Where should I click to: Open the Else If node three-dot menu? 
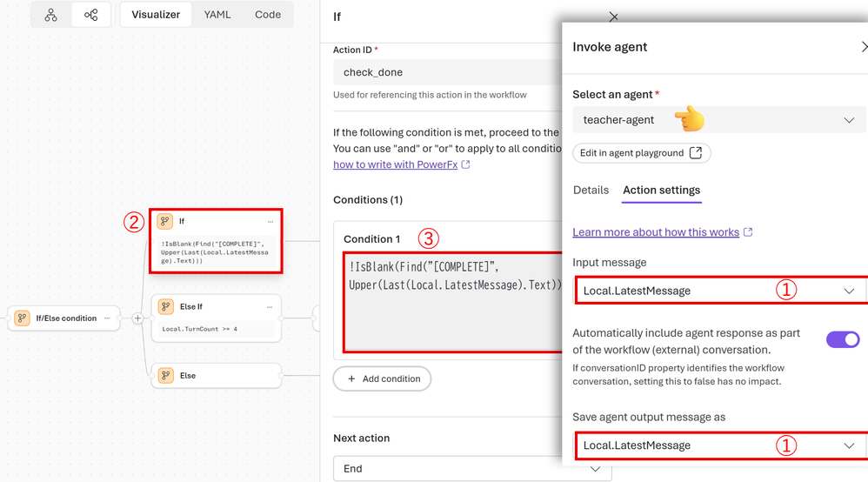click(x=270, y=307)
